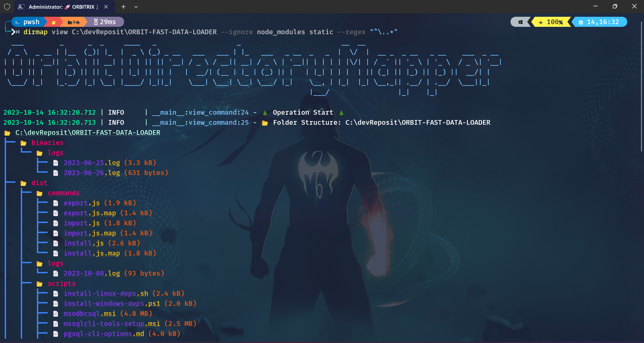The height and width of the screenshot is (343, 644).
Task: Click the 14,16:32 clock segment
Action: 600,22
